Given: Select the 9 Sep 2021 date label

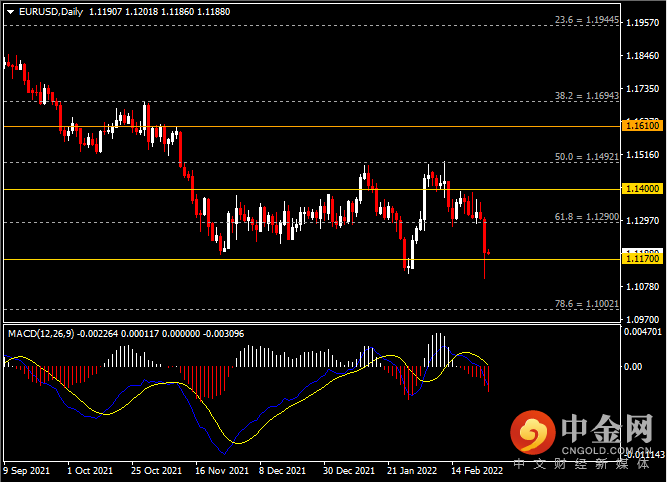Looking at the screenshot, I should (x=26, y=471).
